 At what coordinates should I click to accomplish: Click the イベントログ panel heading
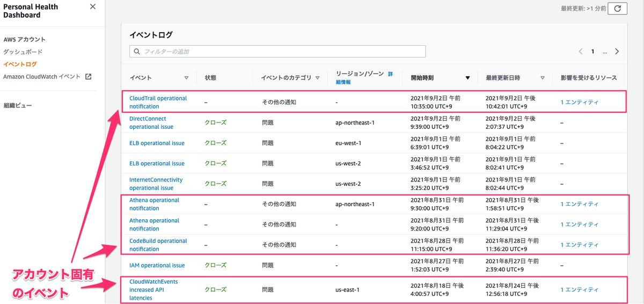click(x=151, y=35)
